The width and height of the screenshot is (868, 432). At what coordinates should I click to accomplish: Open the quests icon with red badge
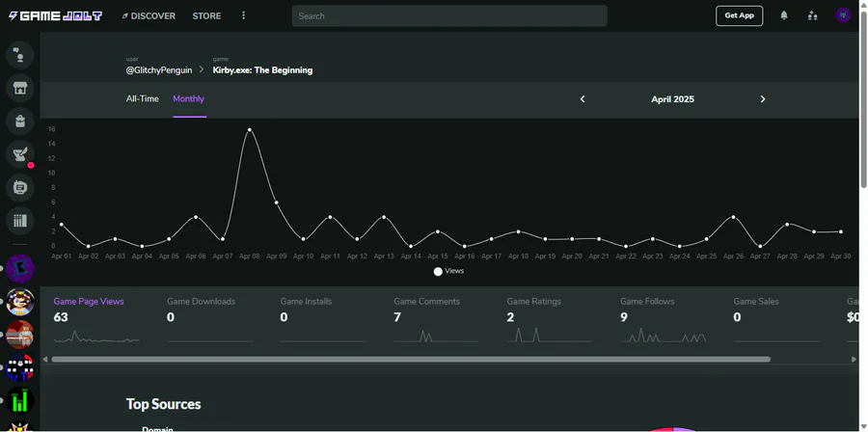click(20, 154)
